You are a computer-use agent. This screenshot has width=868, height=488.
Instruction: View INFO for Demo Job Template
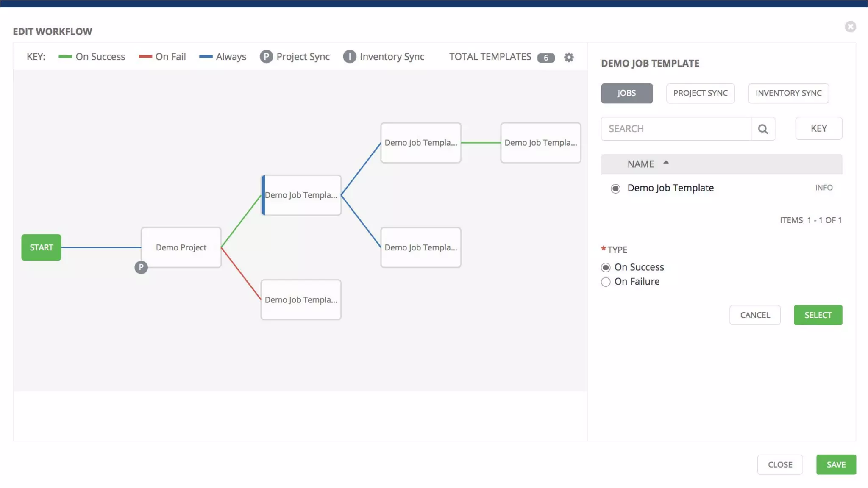tap(823, 188)
